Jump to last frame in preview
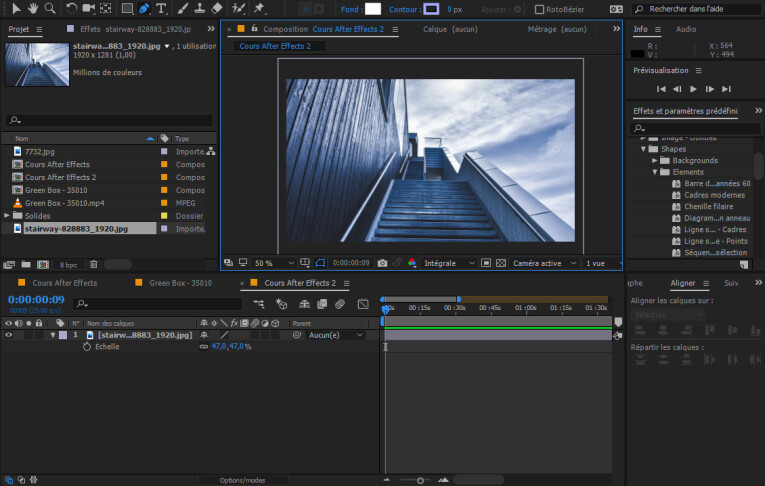 tap(726, 89)
